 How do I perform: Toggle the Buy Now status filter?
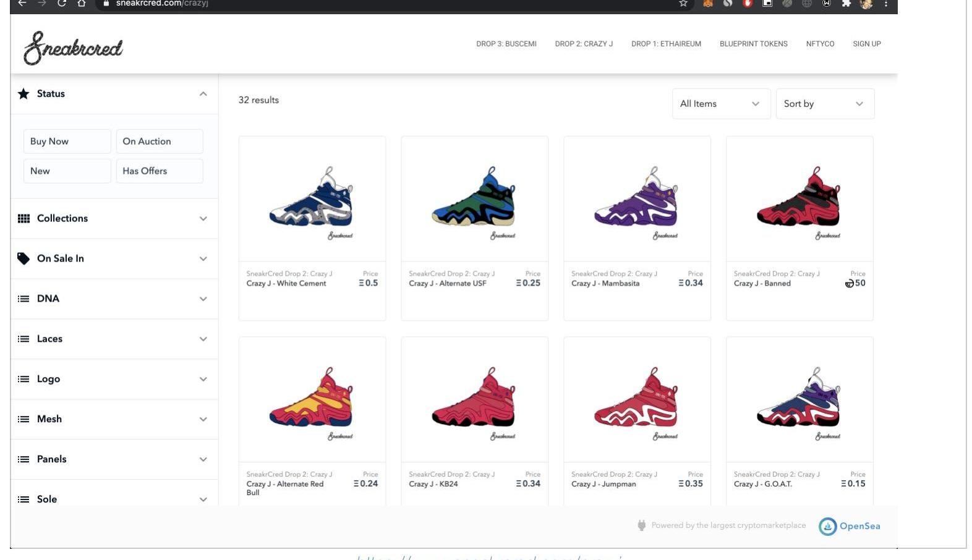[x=67, y=141]
